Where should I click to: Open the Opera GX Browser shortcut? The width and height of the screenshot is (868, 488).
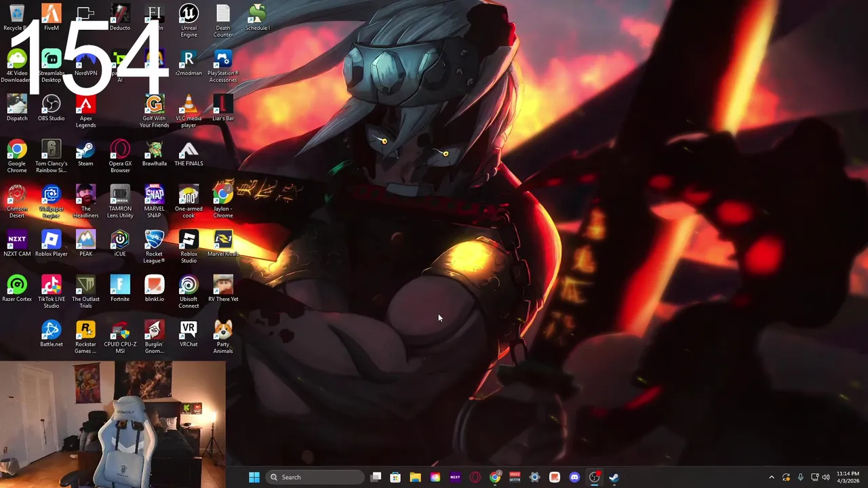(120, 157)
